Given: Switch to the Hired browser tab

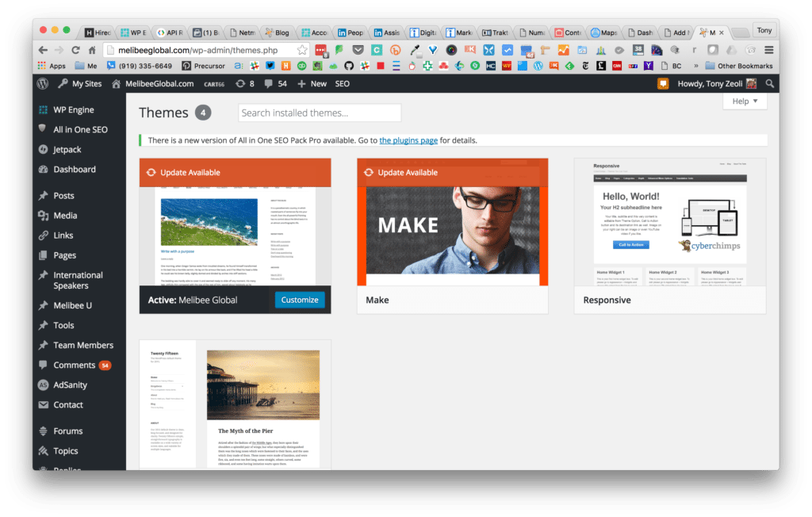Looking at the screenshot, I should [x=98, y=33].
